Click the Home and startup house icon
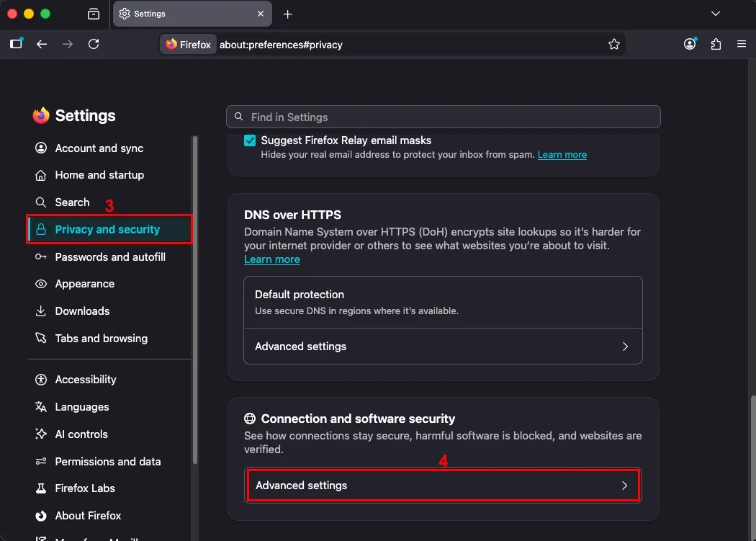 pyautogui.click(x=41, y=175)
